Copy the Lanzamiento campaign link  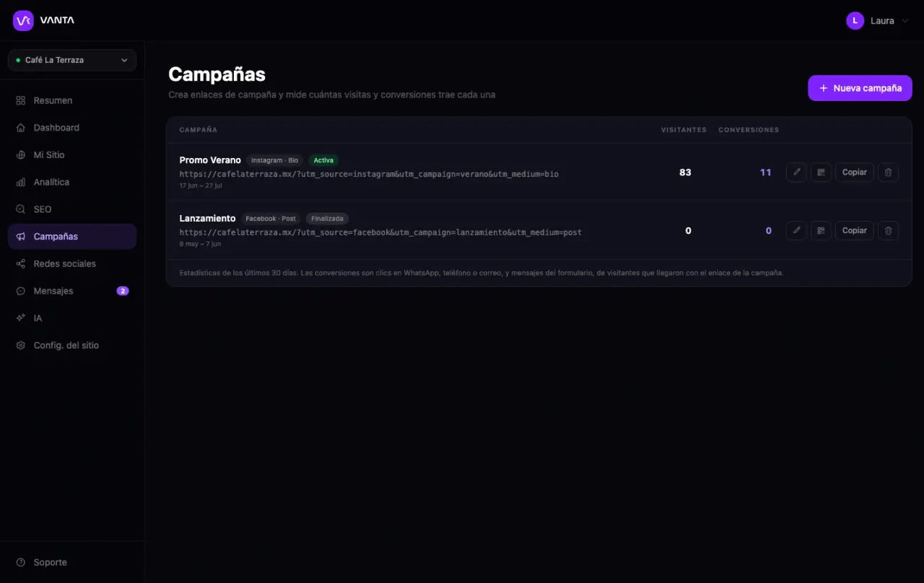click(855, 231)
